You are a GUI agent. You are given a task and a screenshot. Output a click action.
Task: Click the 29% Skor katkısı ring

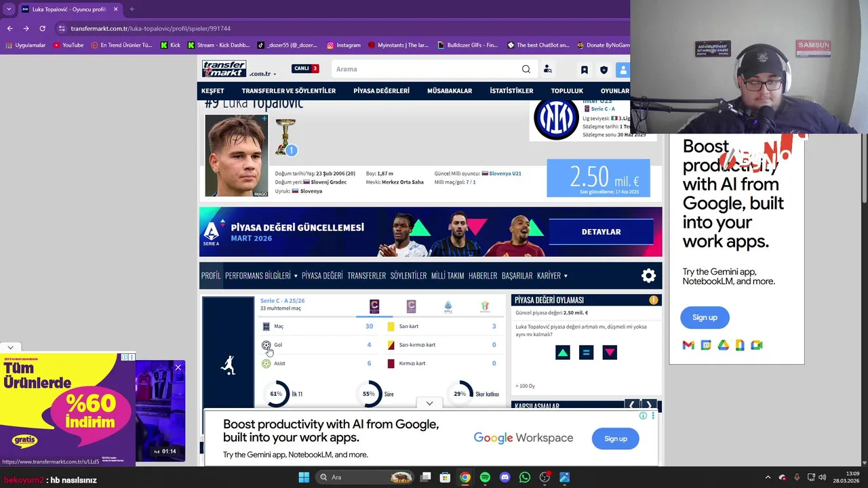[460, 394]
